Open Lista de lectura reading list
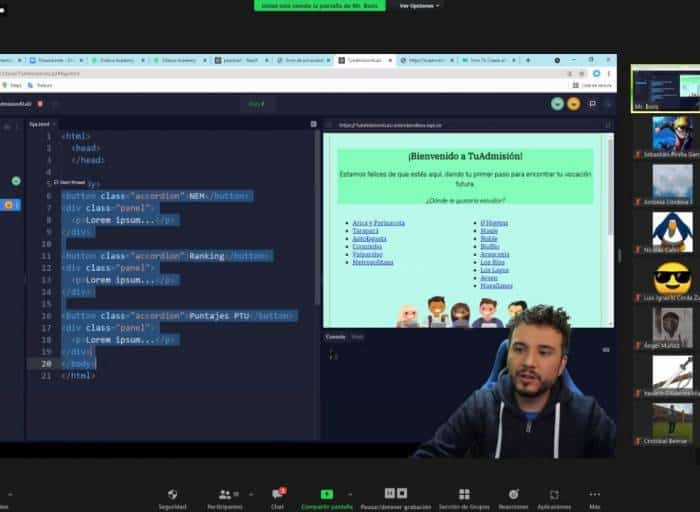This screenshot has height=512, width=700. pos(592,85)
